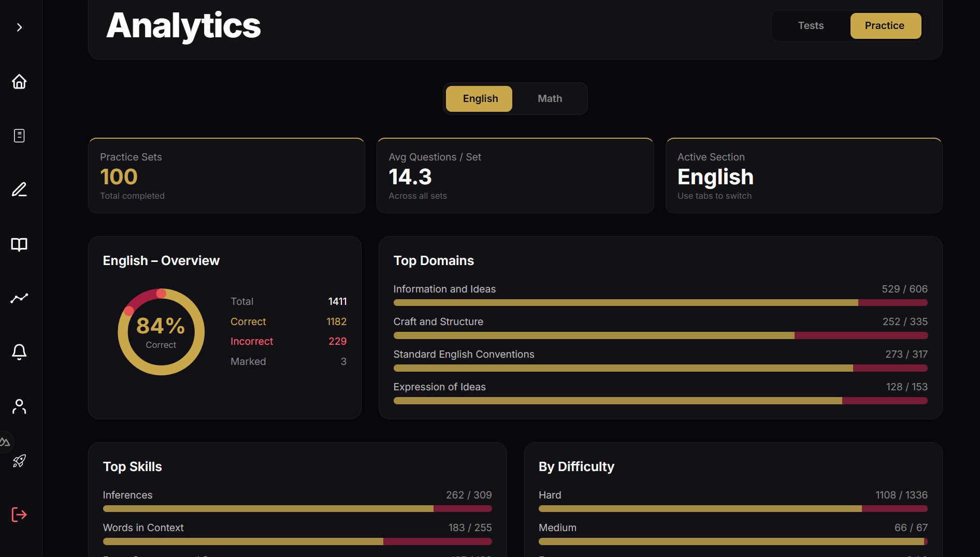Click the Practice Sets card showing 100
980x557 pixels.
[226, 175]
